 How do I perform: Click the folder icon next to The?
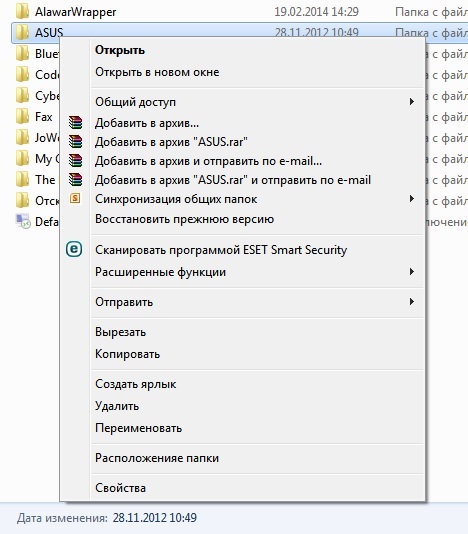(22, 179)
